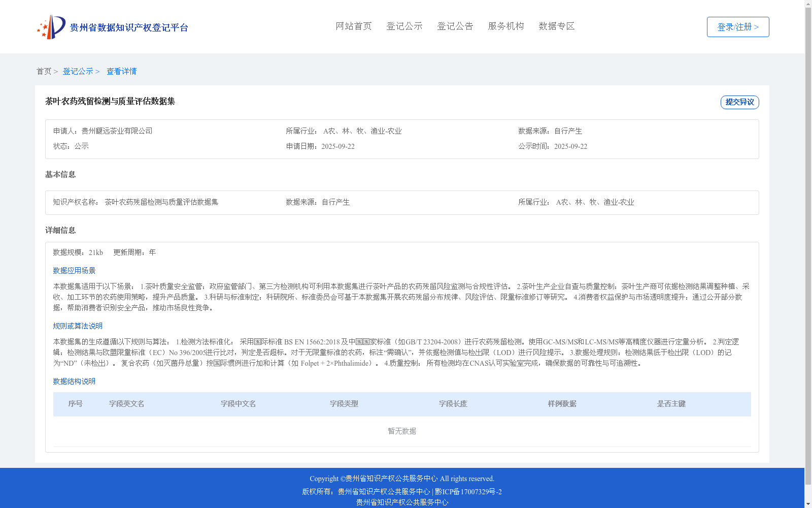Click the 字段类型 column header

click(x=344, y=404)
